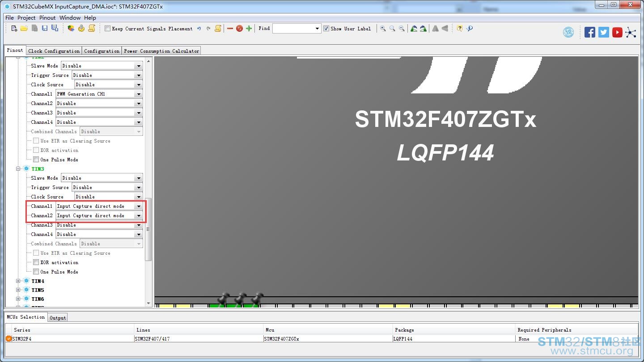Open TIM3 Channel2 Input Capture dropdown
The height and width of the screenshot is (362, 644).
pyautogui.click(x=139, y=215)
